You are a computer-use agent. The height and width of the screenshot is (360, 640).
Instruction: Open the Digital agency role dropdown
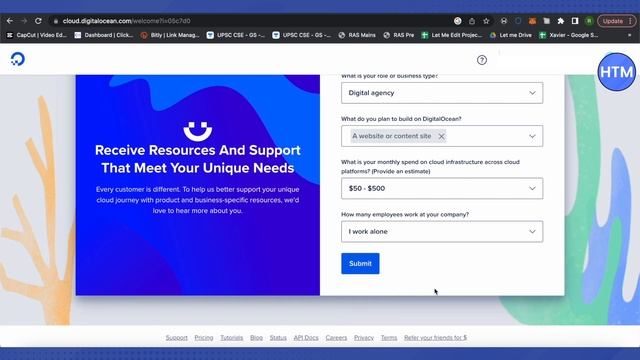442,93
